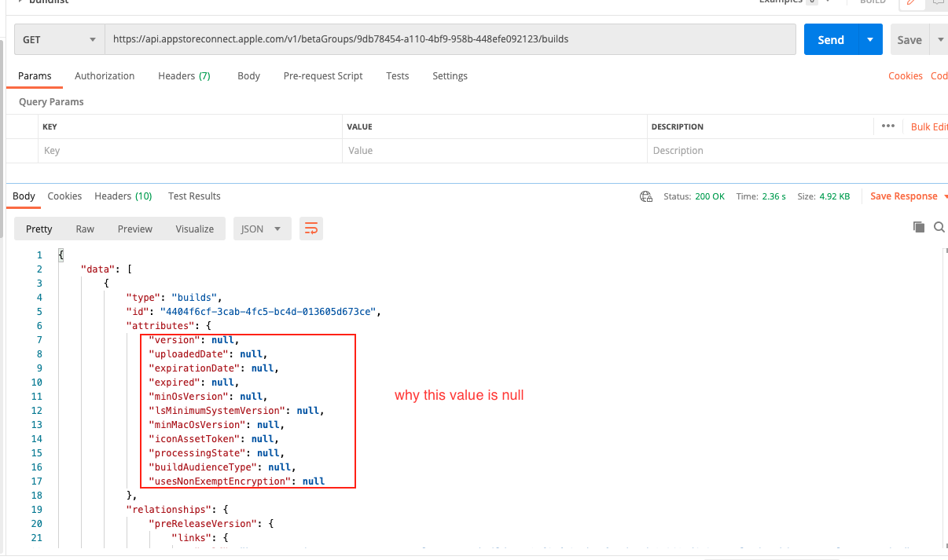Screen dimensions: 948x560
Task: Open the GET method dropdown
Action: click(60, 39)
